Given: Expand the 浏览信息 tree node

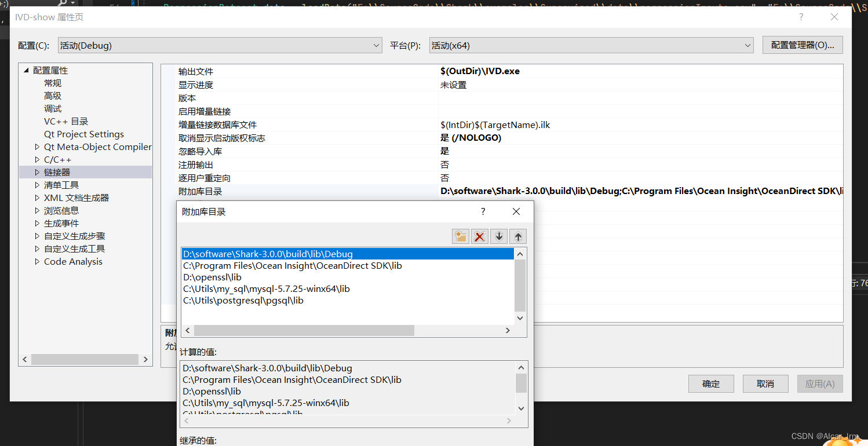Looking at the screenshot, I should pyautogui.click(x=38, y=210).
